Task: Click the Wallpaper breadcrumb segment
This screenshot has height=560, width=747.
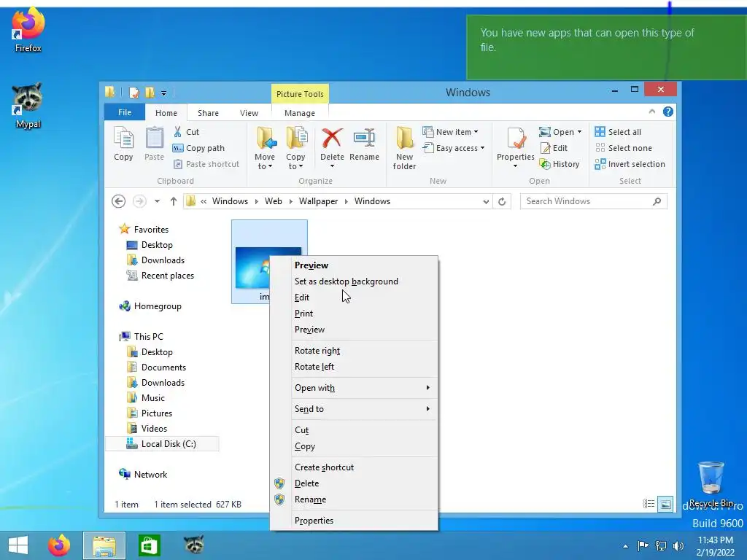Action: (x=318, y=201)
